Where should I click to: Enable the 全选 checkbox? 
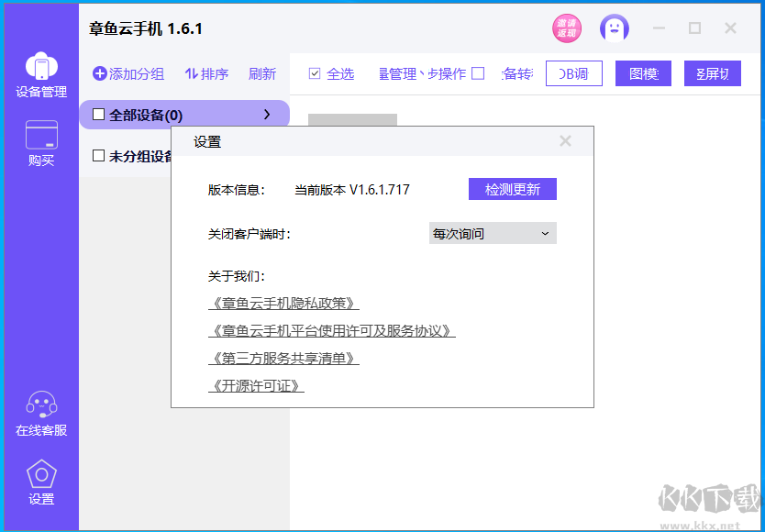pyautogui.click(x=315, y=72)
